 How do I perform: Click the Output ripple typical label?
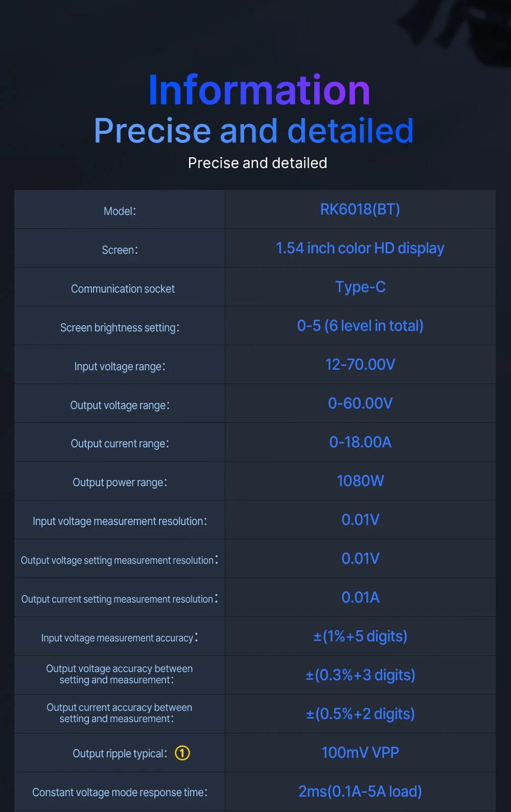[x=120, y=754]
